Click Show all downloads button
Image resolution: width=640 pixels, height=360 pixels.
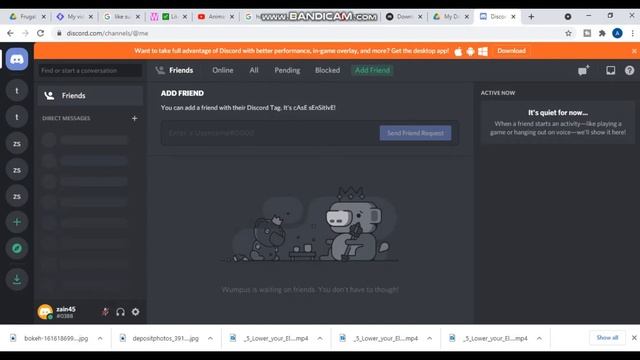coord(607,338)
